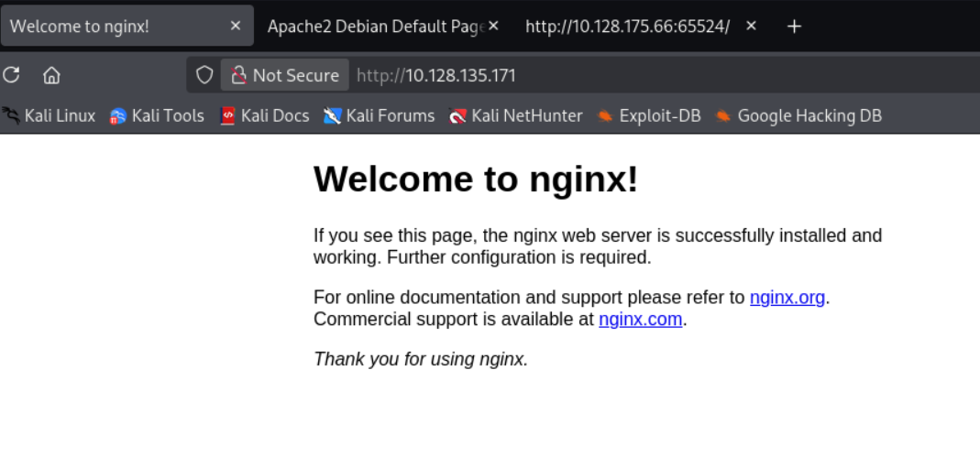This screenshot has height=457, width=980.
Task: Click the 'Further configuration is required' sentence
Action: pos(520,257)
